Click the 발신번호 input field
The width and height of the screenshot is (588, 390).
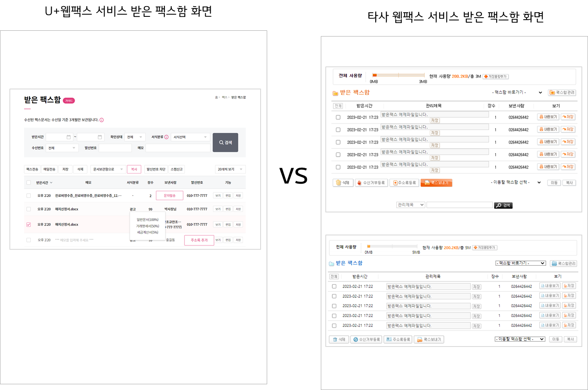point(115,148)
